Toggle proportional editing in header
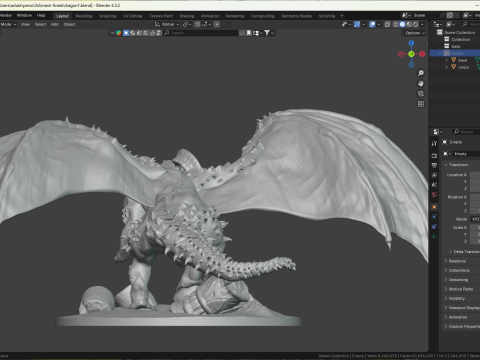Viewport: 480px width, 360px height. (x=217, y=24)
